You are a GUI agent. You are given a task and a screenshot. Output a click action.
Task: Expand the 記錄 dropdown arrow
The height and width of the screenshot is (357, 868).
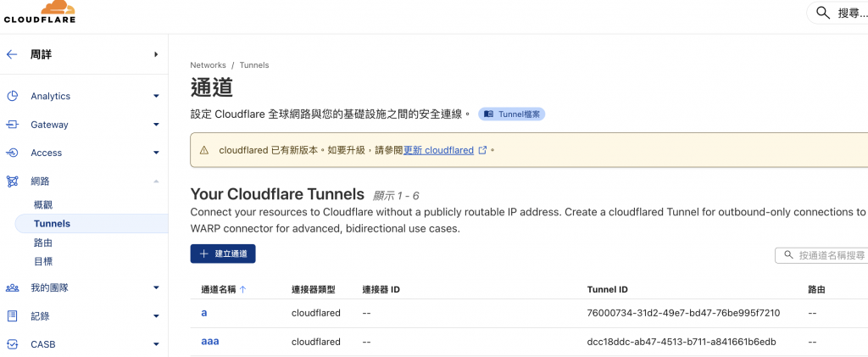tap(156, 316)
